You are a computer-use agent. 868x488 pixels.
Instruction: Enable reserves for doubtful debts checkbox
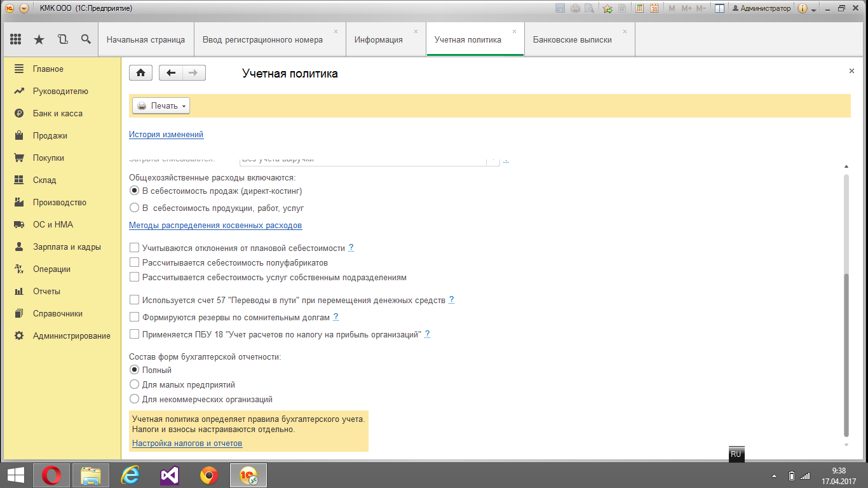pyautogui.click(x=134, y=317)
